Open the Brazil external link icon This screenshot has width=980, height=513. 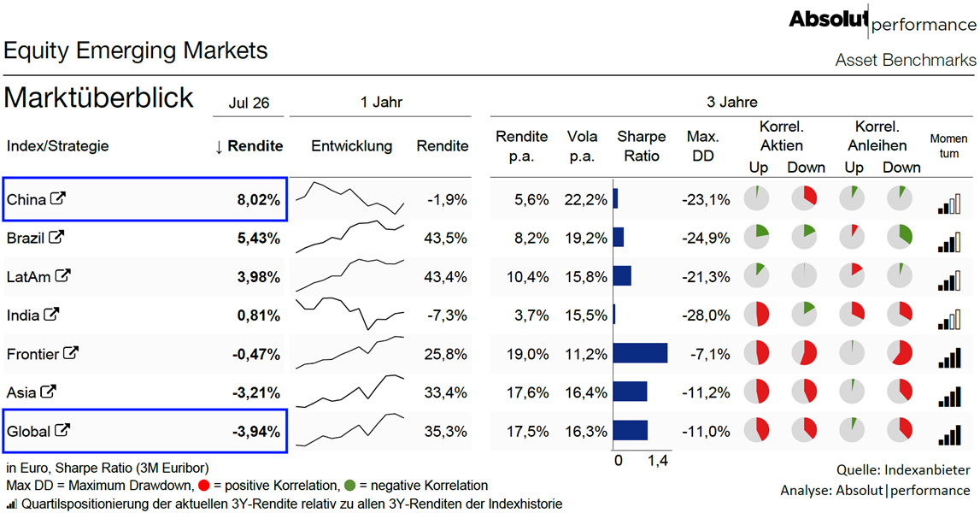[56, 237]
